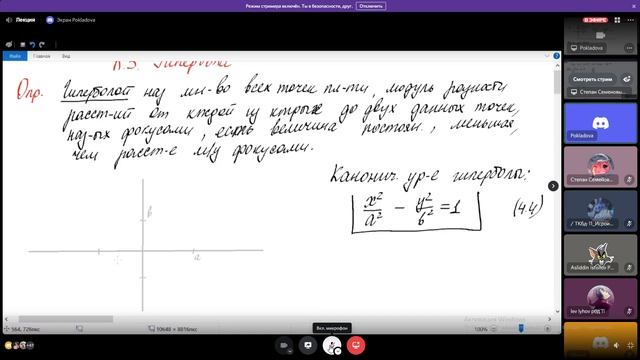This screenshot has height=360, width=640.
Task: Click muted mic icon on Asliddin tile
Action: point(629,267)
